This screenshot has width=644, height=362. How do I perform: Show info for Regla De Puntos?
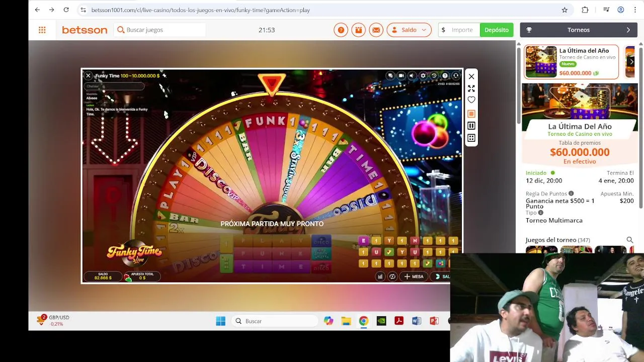(x=571, y=194)
